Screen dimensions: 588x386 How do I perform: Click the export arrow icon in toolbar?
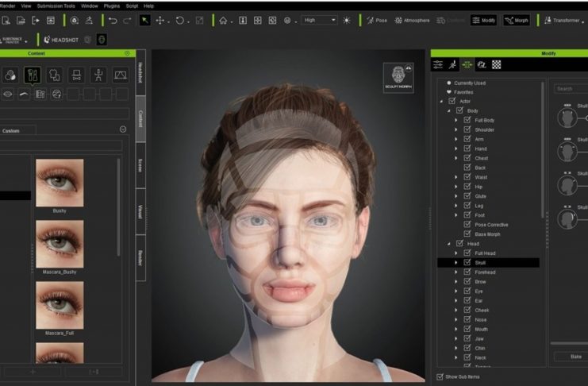pos(36,21)
